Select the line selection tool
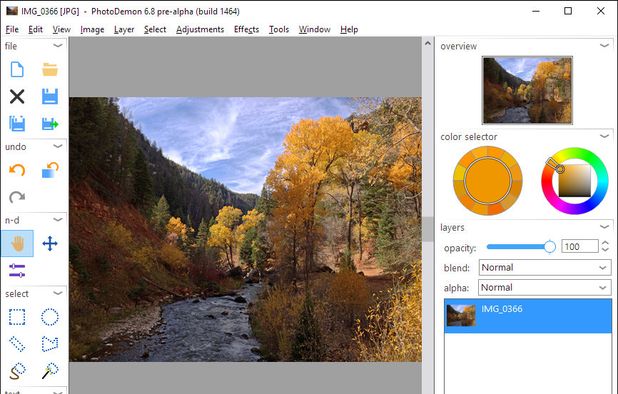 pos(17,344)
